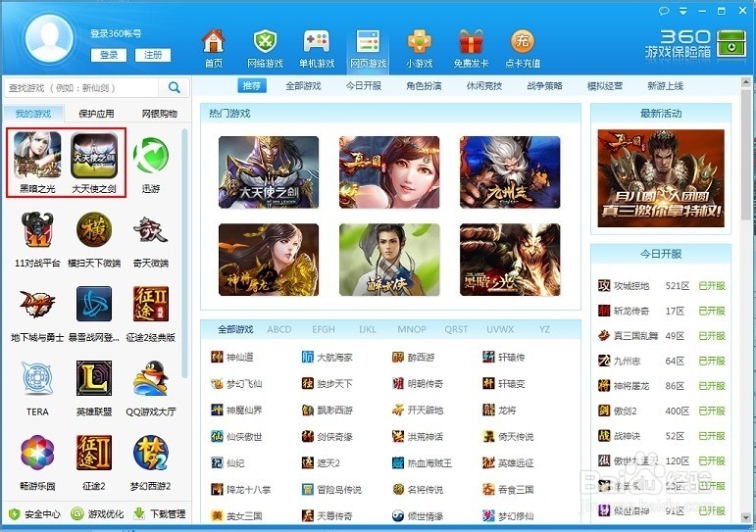Screen dimensions: 756x532
Task: Open 傲剑2 400区 server entry
Action: [x=661, y=411]
